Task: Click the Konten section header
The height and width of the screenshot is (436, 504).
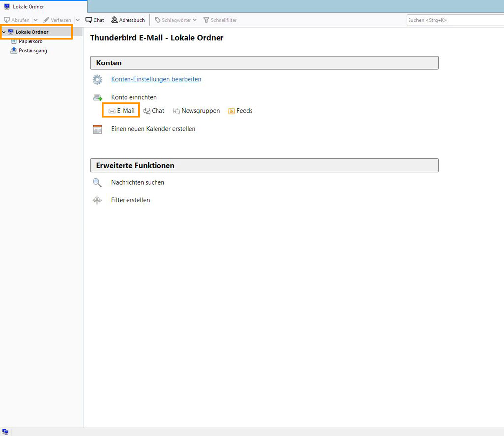Action: tap(264, 63)
